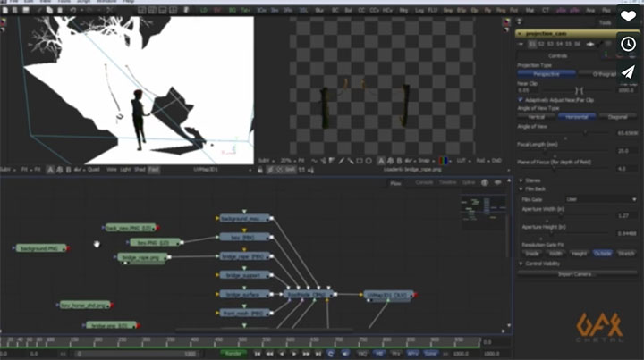Screen dimensions: 644x360
Task: Click the rectangle shape icon in right viewer toolbar
Action: coord(360,161)
